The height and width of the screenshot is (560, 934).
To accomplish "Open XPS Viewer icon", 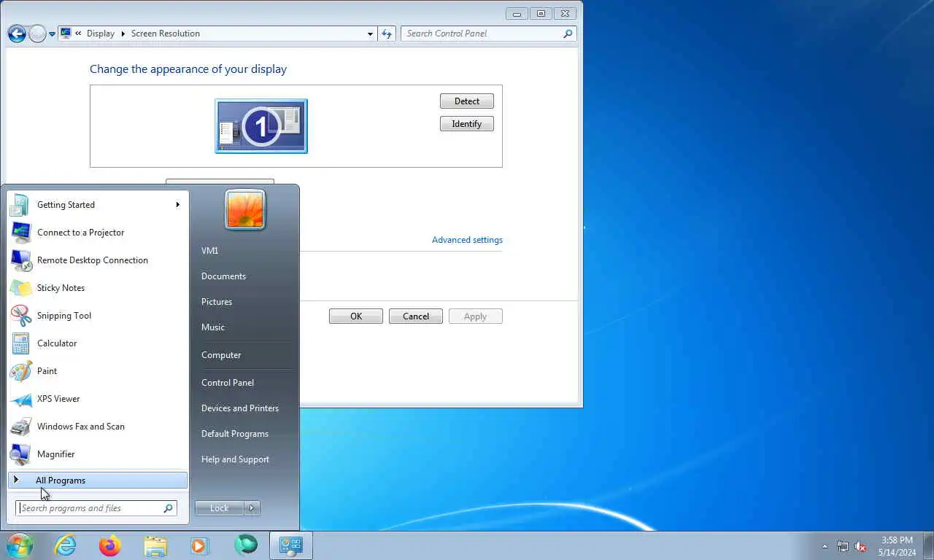I will point(20,399).
